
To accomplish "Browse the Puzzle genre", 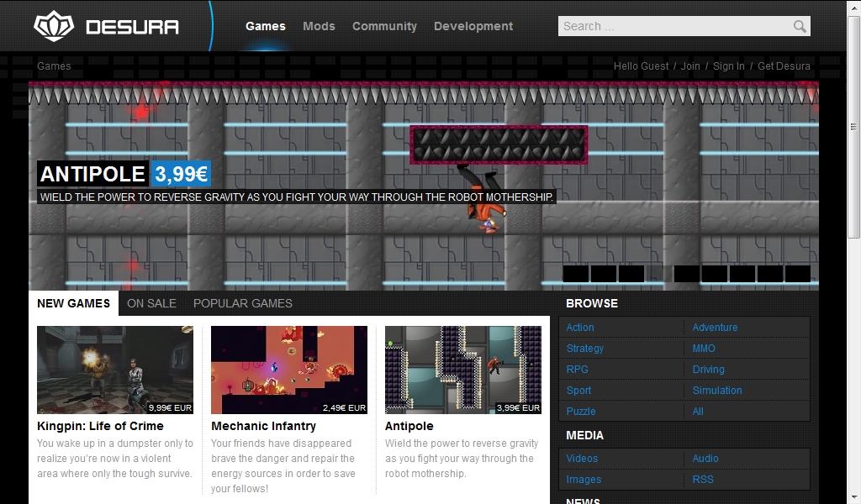I will 581,412.
